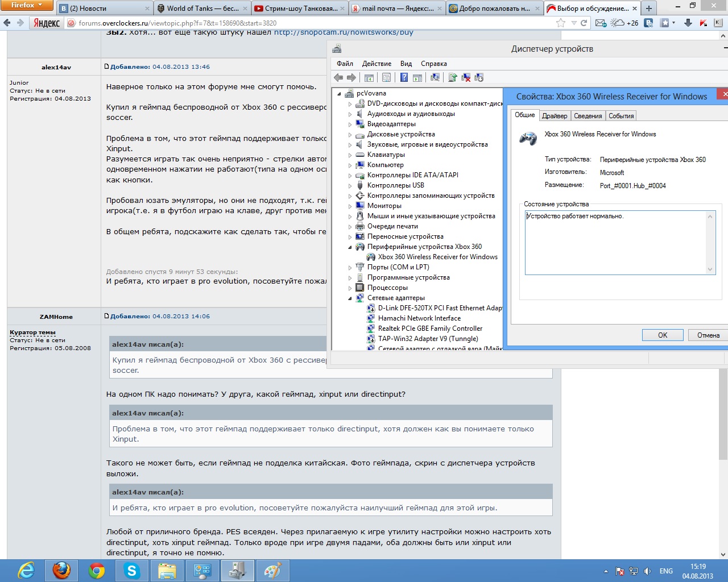Click the Kaspersky red K toolbar icon
728x582 pixels.
pos(704,23)
